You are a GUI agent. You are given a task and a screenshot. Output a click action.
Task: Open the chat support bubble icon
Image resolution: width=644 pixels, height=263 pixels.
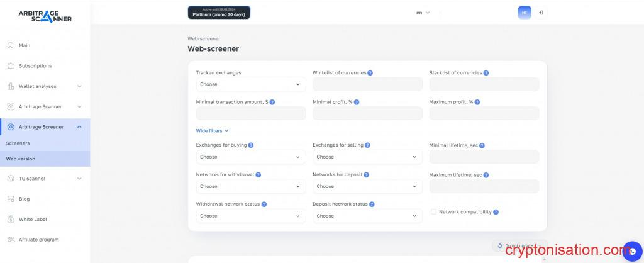(632, 252)
